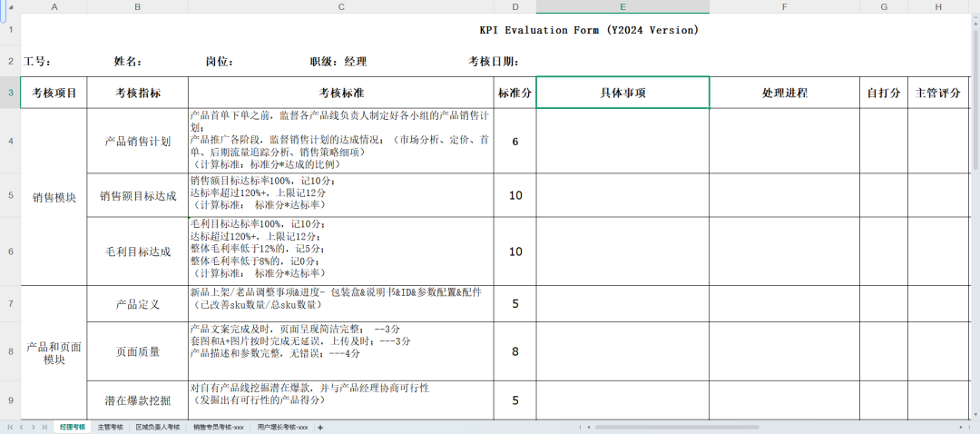980x434 pixels.
Task: Click the 考核日期 label
Action: click(494, 61)
